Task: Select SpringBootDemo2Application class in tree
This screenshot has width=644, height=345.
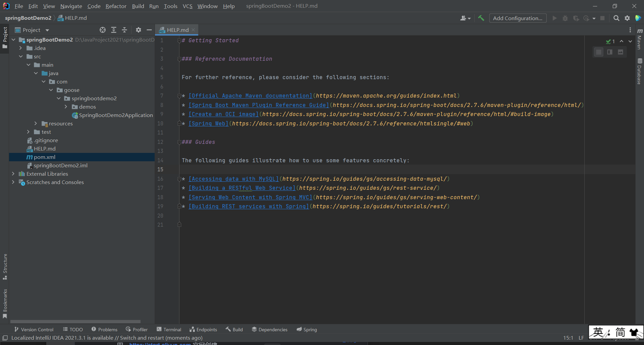Action: click(x=113, y=115)
